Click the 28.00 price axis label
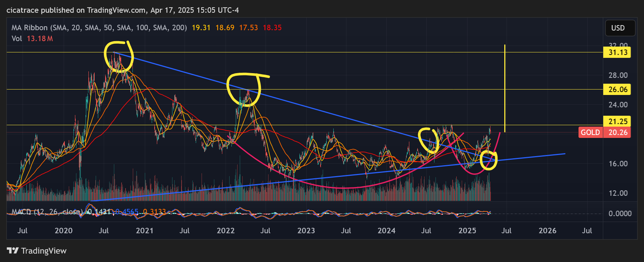The height and width of the screenshot is (262, 644). pyautogui.click(x=618, y=75)
